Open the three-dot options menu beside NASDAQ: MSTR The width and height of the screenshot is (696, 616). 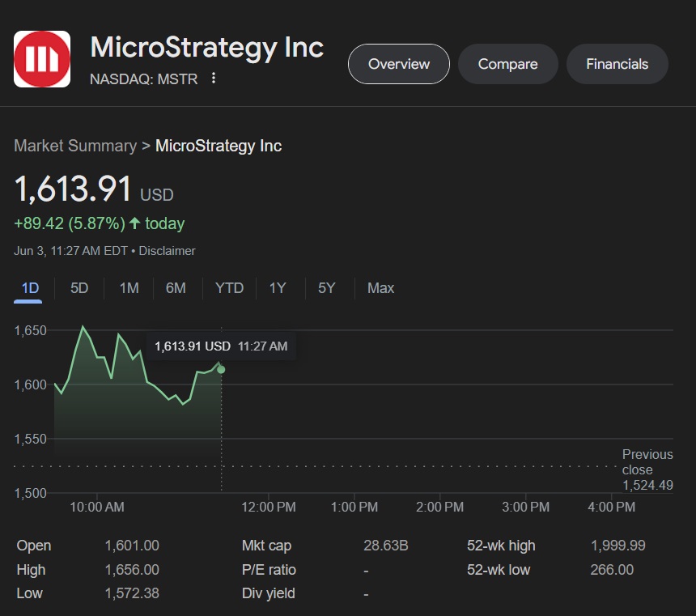(213, 79)
